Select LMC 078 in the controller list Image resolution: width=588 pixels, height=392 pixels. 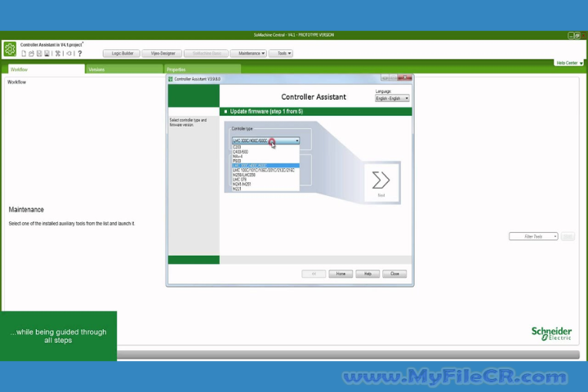(265, 180)
